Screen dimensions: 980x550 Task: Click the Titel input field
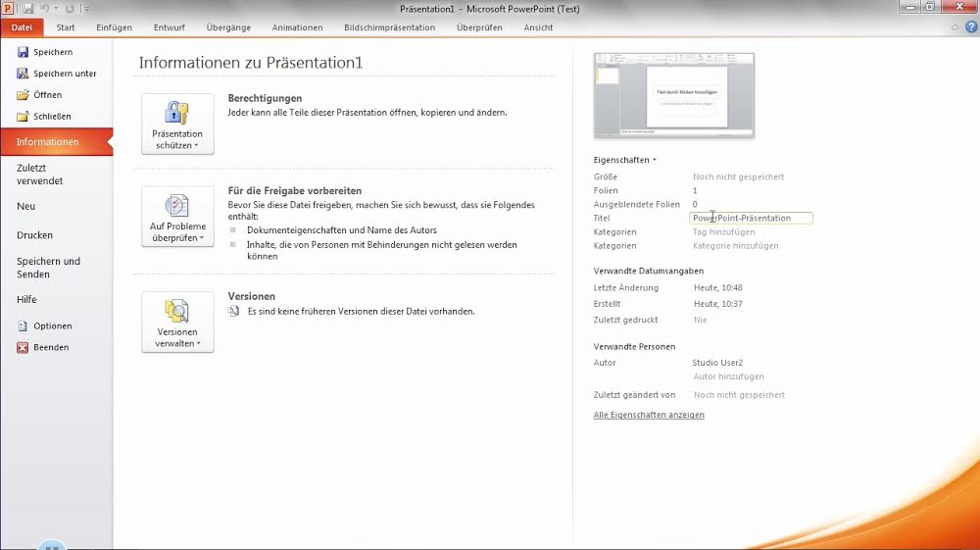(751, 218)
